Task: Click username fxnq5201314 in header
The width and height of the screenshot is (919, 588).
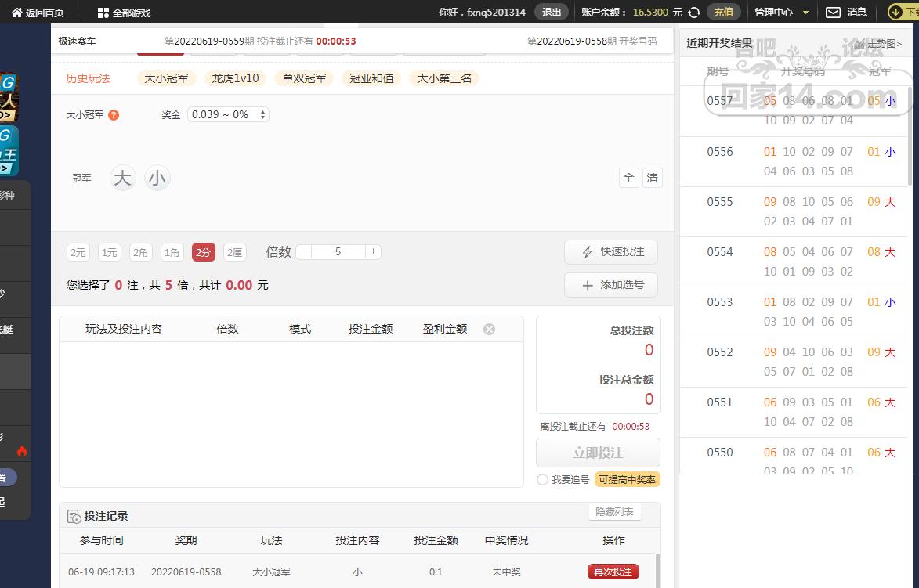Action: pos(497,13)
